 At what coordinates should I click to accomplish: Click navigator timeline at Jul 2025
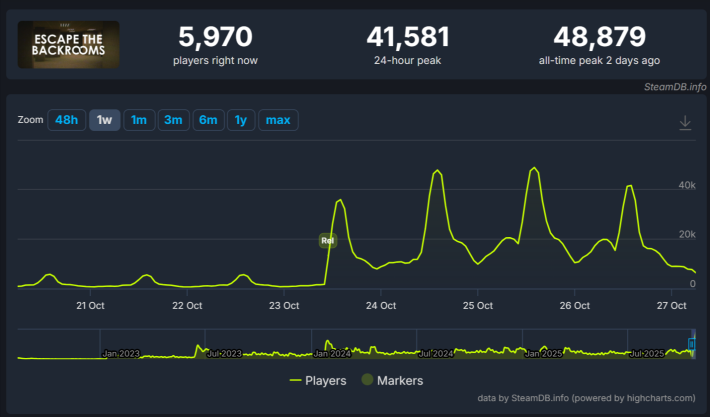point(650,353)
